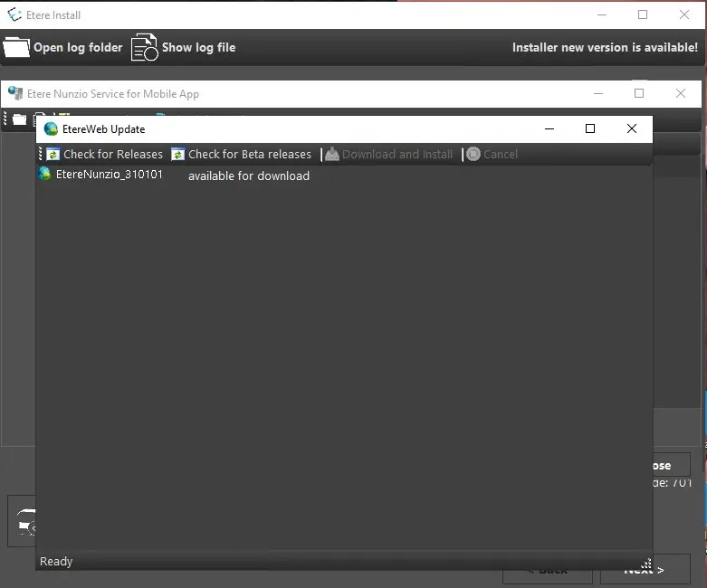Close the Etere Install window
Image resolution: width=707 pixels, height=588 pixels.
coord(684,14)
